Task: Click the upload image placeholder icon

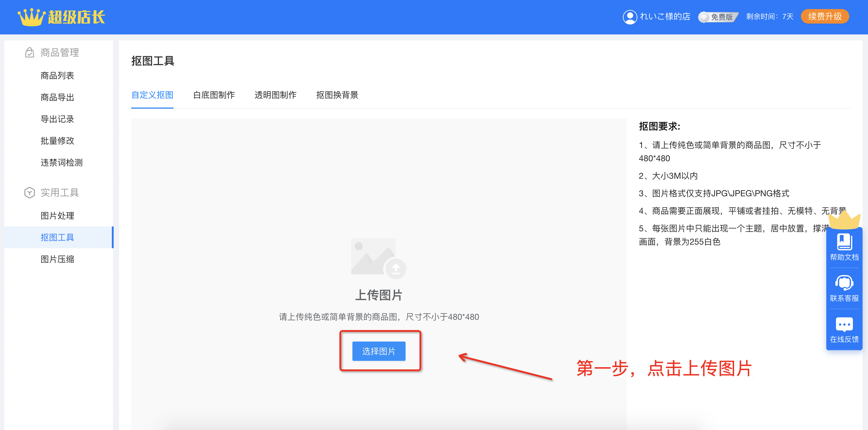Action: [378, 258]
